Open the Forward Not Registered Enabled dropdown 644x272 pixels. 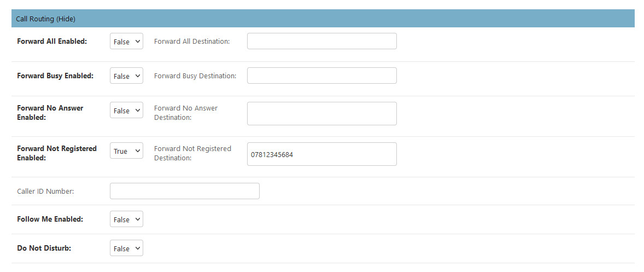coord(126,151)
